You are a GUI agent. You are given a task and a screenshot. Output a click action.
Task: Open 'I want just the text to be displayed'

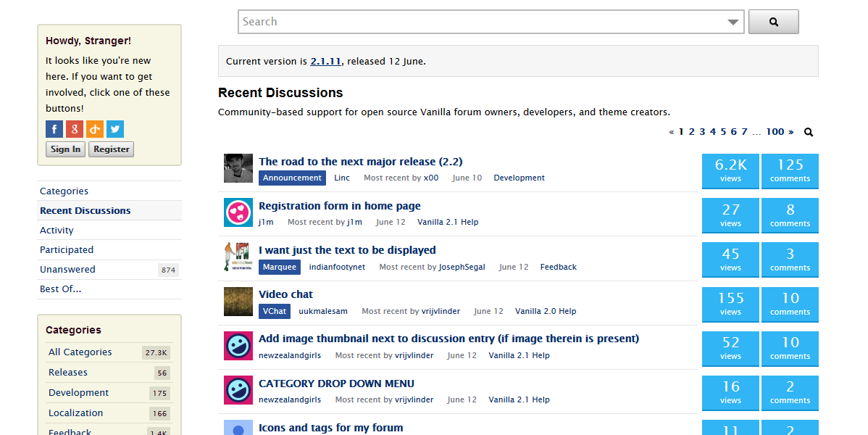(347, 250)
